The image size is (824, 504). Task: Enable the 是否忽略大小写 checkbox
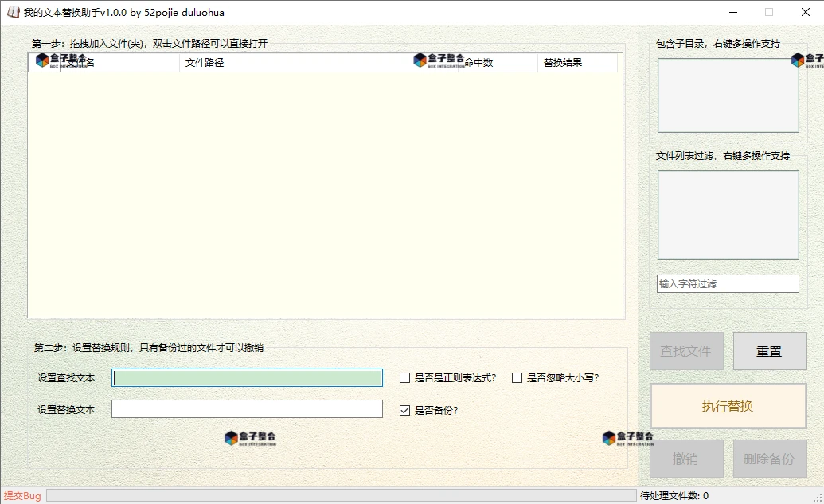click(x=517, y=377)
